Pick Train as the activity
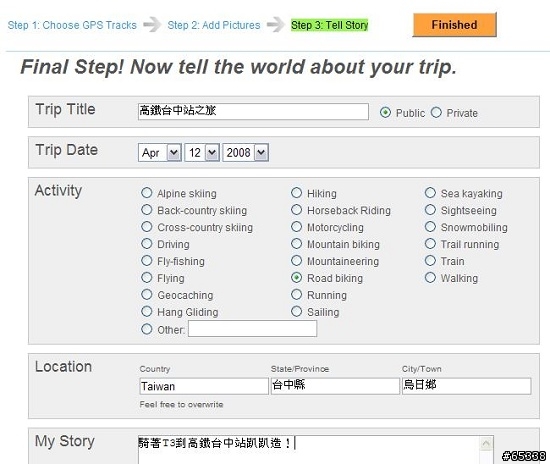Screen dimensions: 550x464 [430, 261]
